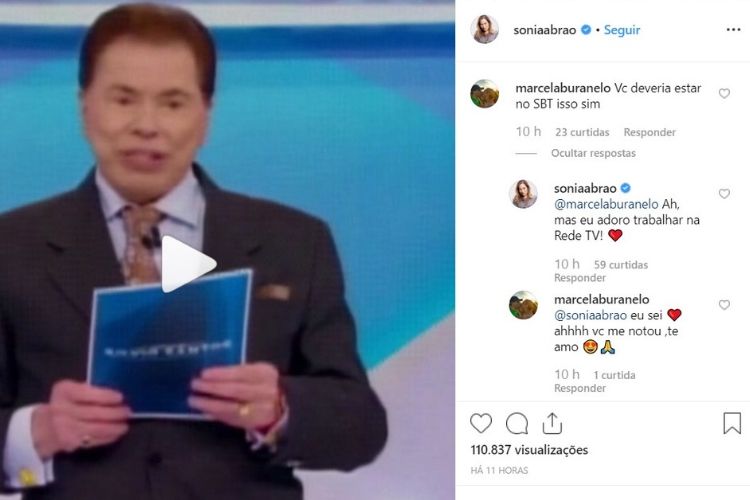Screen dimensions: 750x500
Task: Follow soniaabrao with Seguir
Action: (x=622, y=30)
